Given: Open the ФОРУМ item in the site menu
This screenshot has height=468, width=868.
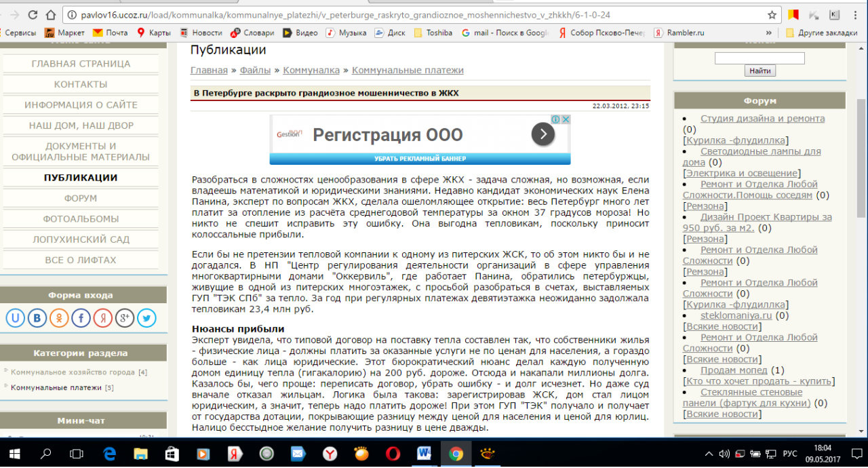Looking at the screenshot, I should click(81, 198).
